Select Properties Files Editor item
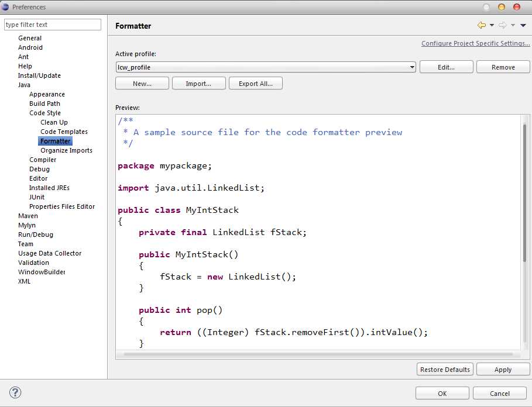This screenshot has height=407, width=532. (62, 206)
